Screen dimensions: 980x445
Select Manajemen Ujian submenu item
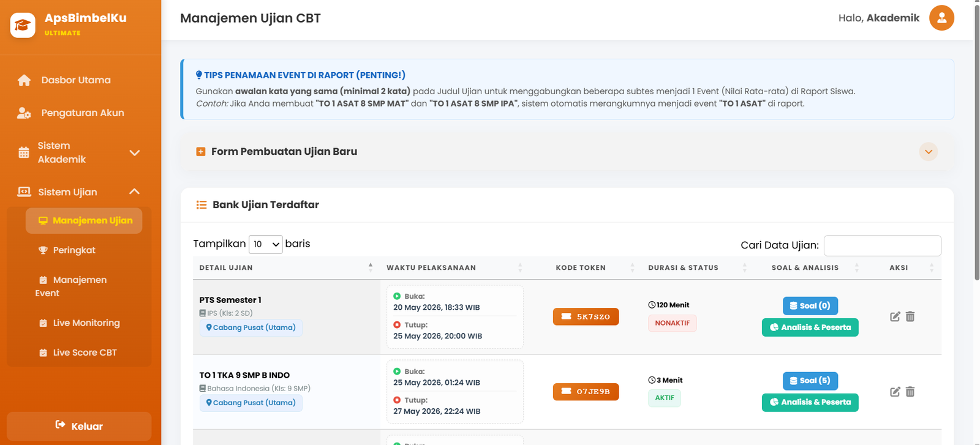[84, 220]
